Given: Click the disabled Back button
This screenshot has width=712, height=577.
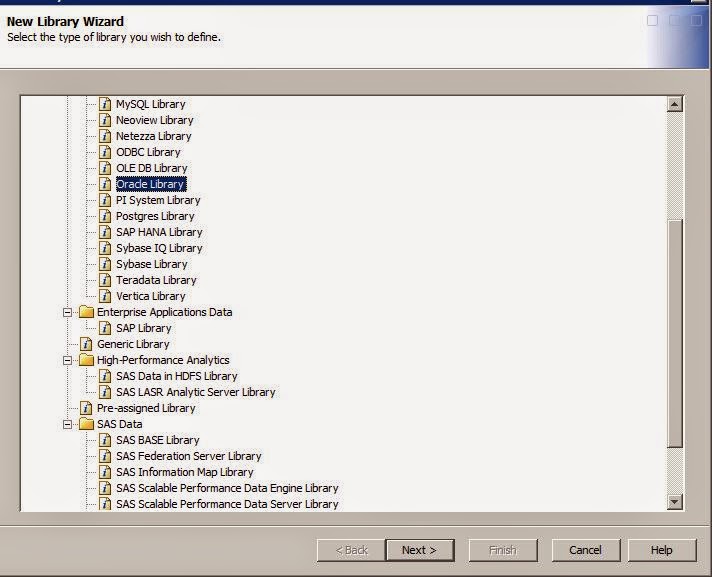Looking at the screenshot, I should (351, 550).
